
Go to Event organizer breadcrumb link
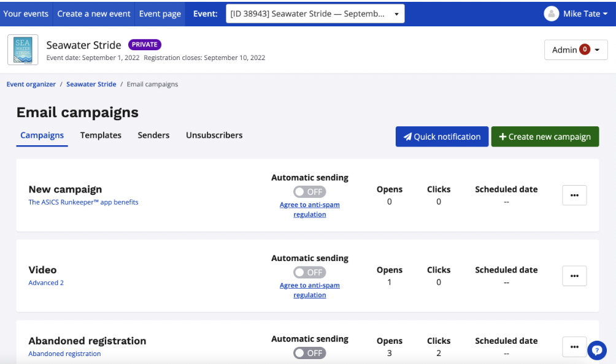pos(31,85)
